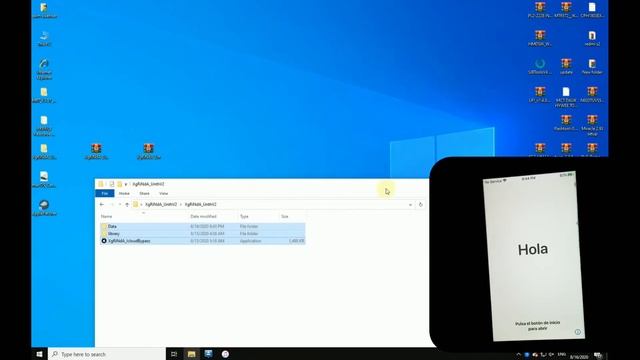640x360 pixels.
Task: Tap the info icon on phone screen
Action: pos(578,332)
